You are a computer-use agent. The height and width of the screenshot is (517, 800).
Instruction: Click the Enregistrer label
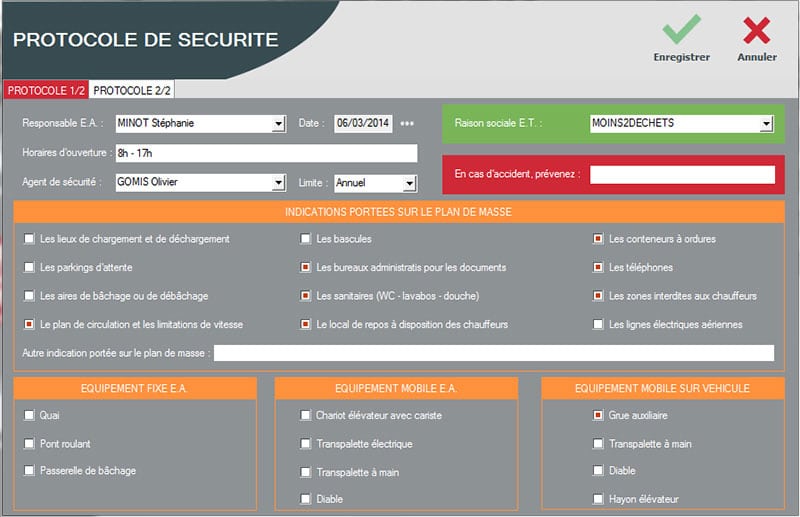click(x=682, y=57)
